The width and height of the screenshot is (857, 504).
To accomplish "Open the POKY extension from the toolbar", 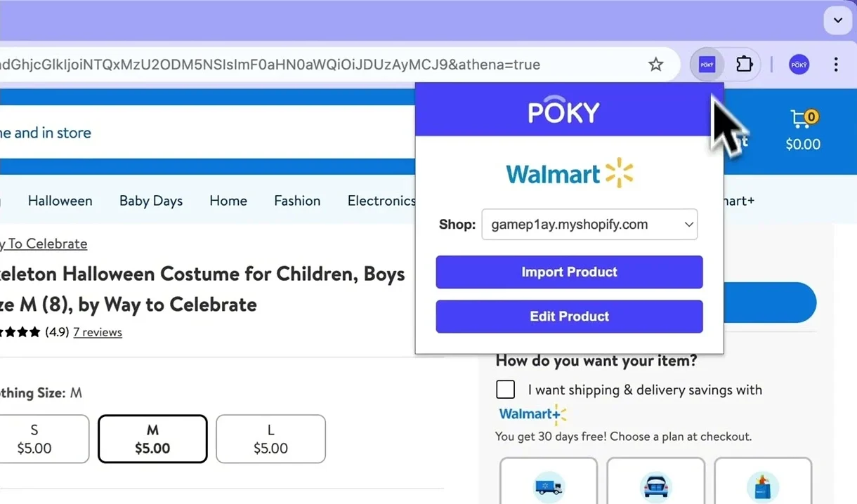I will (707, 64).
